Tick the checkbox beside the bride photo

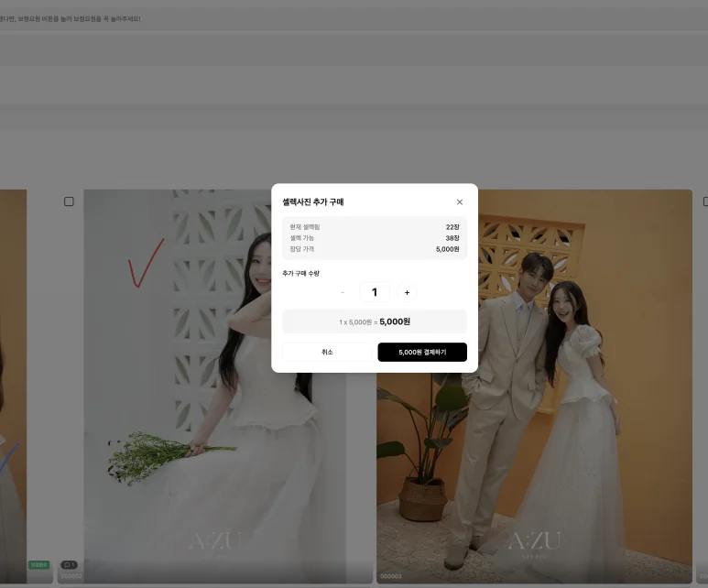69,201
